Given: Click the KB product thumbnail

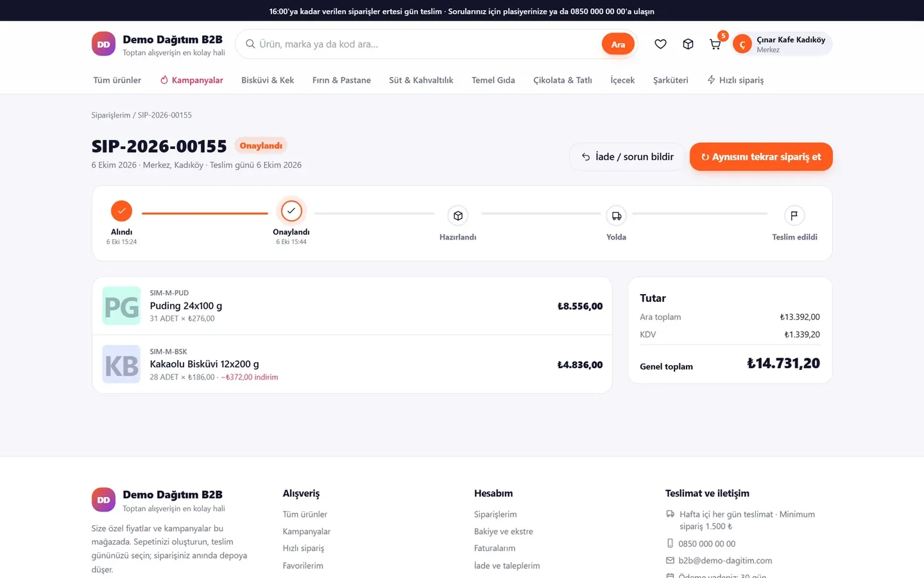Looking at the screenshot, I should 121,364.
